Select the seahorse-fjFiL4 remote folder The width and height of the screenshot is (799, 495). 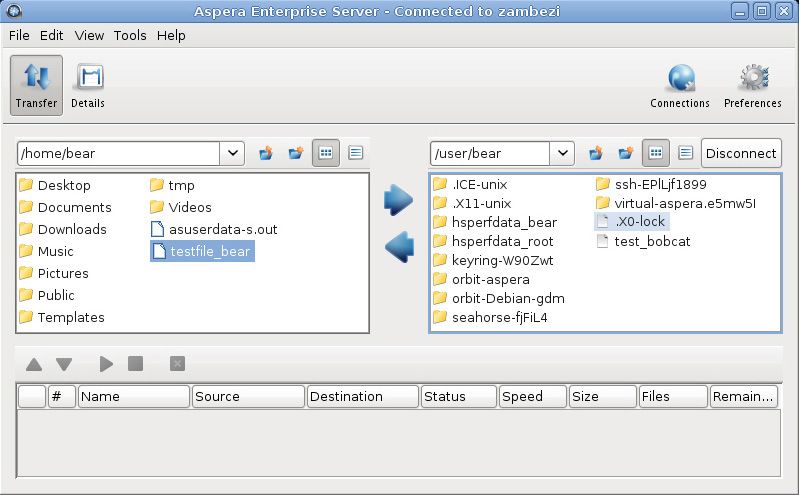click(490, 317)
